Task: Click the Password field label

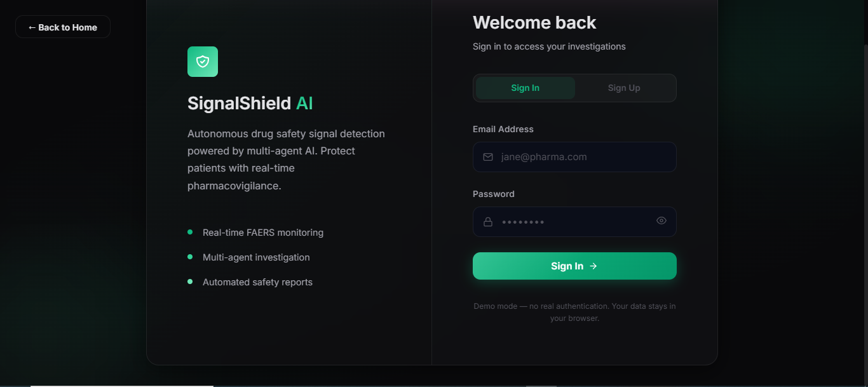Action: point(493,194)
